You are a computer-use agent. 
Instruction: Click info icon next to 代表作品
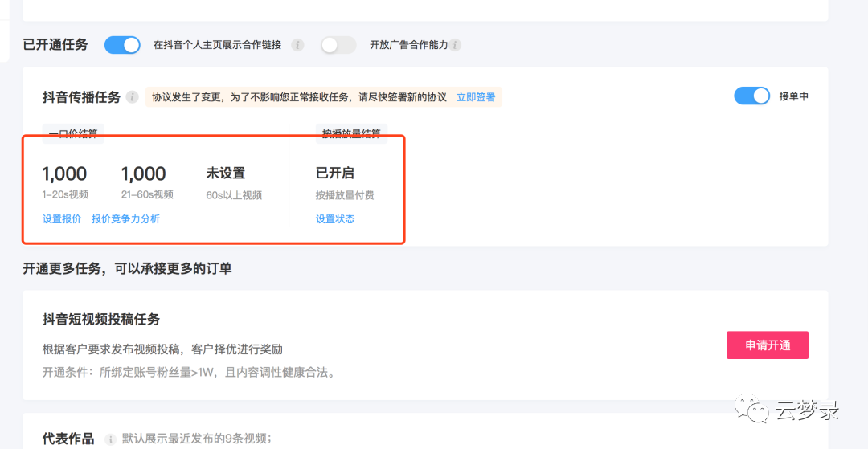pos(110,439)
